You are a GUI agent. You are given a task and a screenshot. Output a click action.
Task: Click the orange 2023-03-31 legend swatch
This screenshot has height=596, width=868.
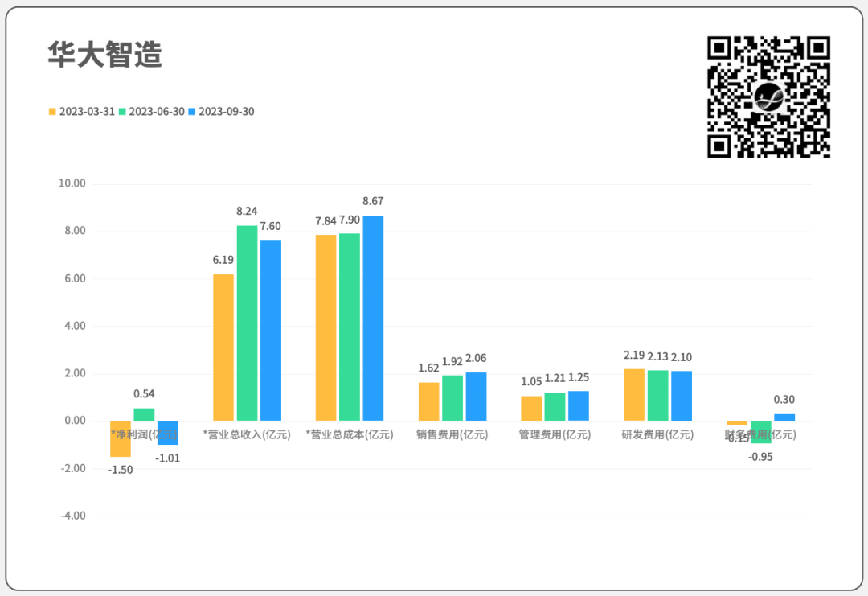tap(52, 112)
